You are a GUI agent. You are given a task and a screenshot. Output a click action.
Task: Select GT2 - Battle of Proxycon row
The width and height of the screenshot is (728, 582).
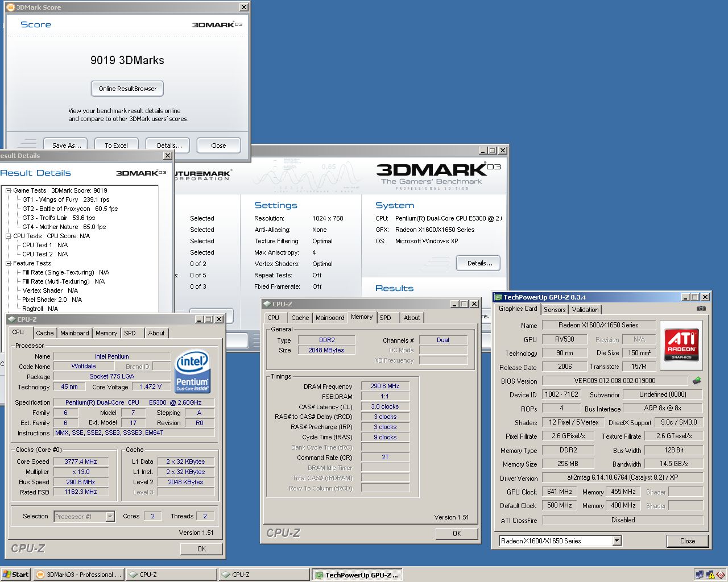click(x=70, y=209)
